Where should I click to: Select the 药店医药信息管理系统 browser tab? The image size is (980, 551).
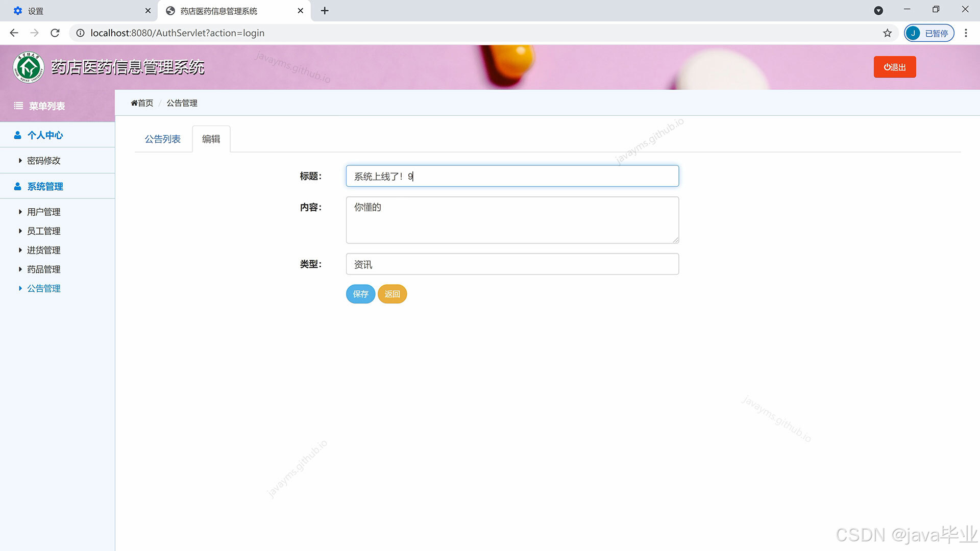coord(235,11)
